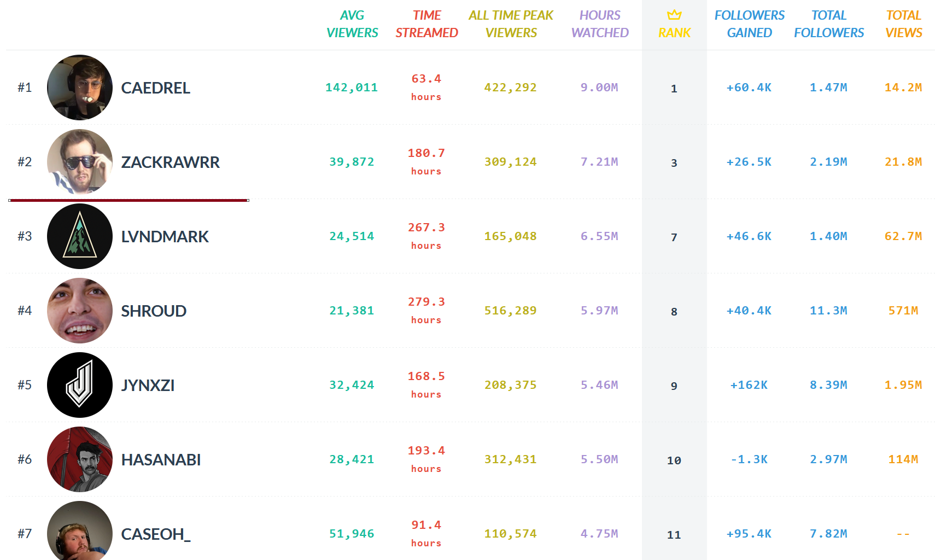Click CaseOh_'s profile picture
Screen dimensions: 935x560
pyautogui.click(x=80, y=532)
